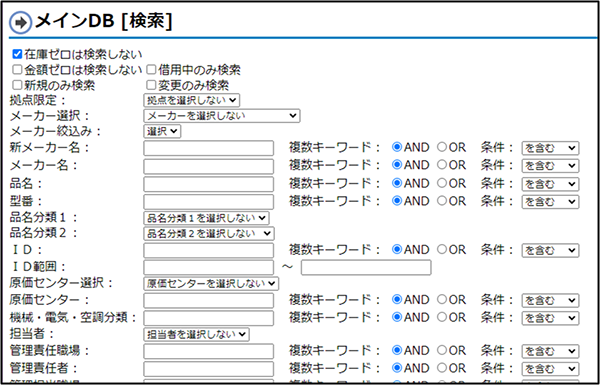Click the メーカー絞込み： label
600x385 pixels.
(x=56, y=131)
